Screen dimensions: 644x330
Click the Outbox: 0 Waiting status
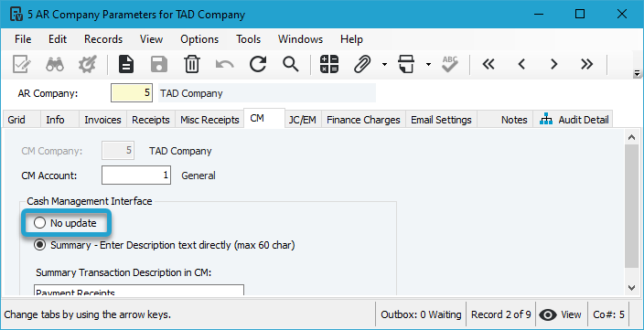coord(421,314)
